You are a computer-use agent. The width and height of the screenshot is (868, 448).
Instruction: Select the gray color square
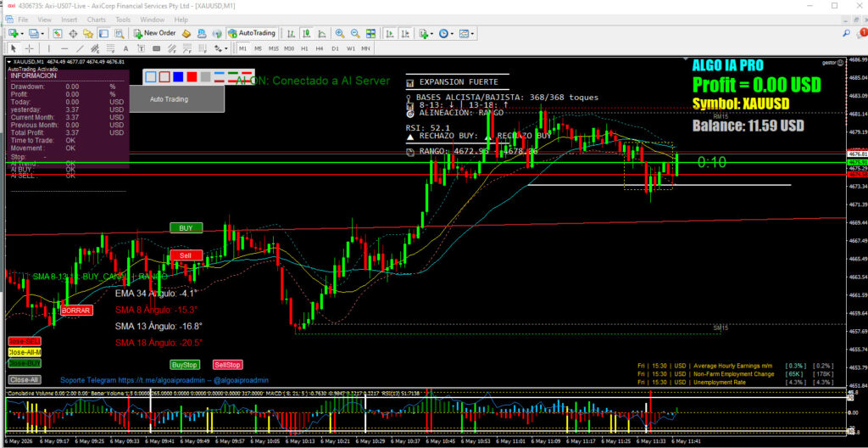point(206,76)
